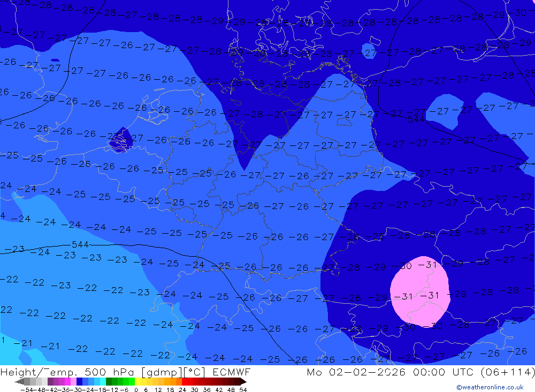The image size is (535, 392).
Task: Click the '-54' legend tick label
Action: click(x=27, y=390)
